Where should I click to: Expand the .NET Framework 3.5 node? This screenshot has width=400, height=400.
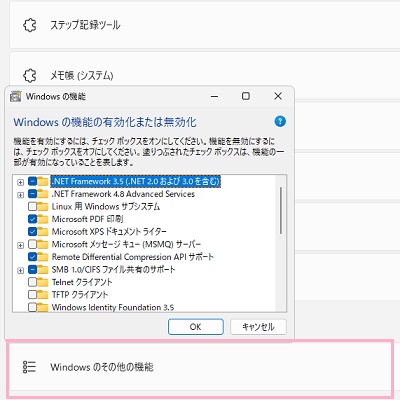tap(21, 182)
